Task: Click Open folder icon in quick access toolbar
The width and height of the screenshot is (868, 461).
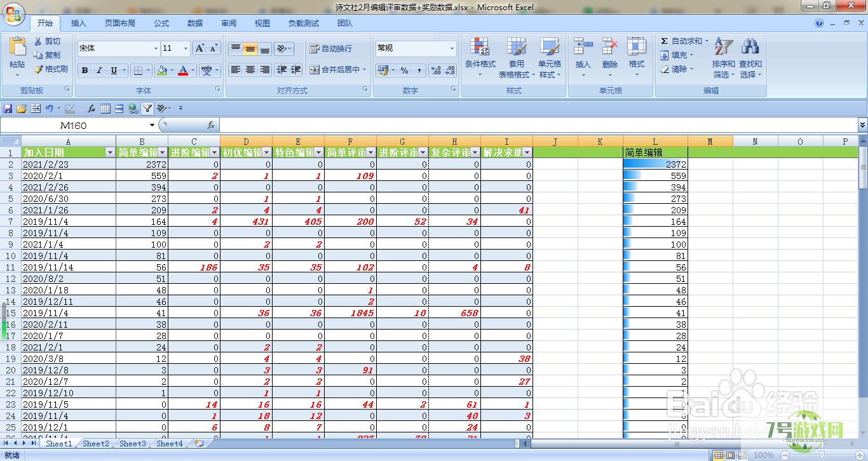Action: click(x=22, y=109)
